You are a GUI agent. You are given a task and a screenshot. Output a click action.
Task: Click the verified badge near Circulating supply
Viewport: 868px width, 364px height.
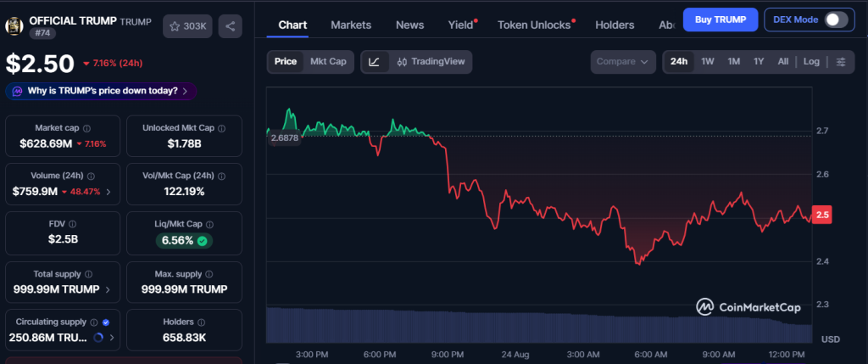pyautogui.click(x=106, y=322)
